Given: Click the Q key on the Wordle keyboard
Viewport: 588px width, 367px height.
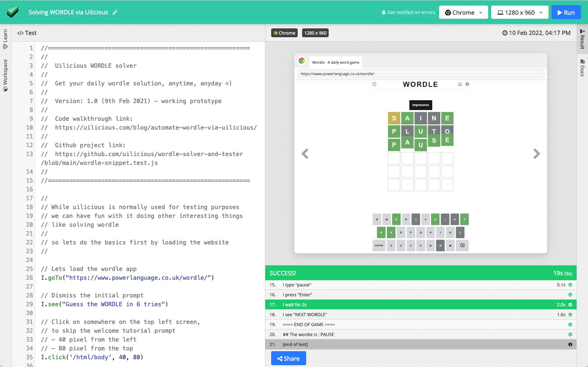Looking at the screenshot, I should coord(377,219).
